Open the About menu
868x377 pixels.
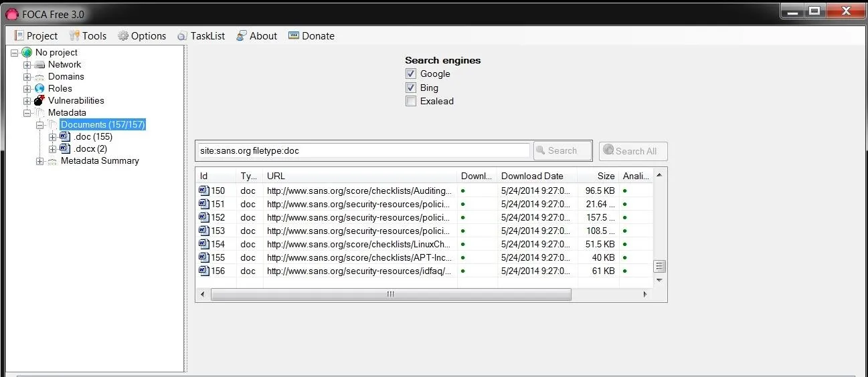tap(257, 36)
